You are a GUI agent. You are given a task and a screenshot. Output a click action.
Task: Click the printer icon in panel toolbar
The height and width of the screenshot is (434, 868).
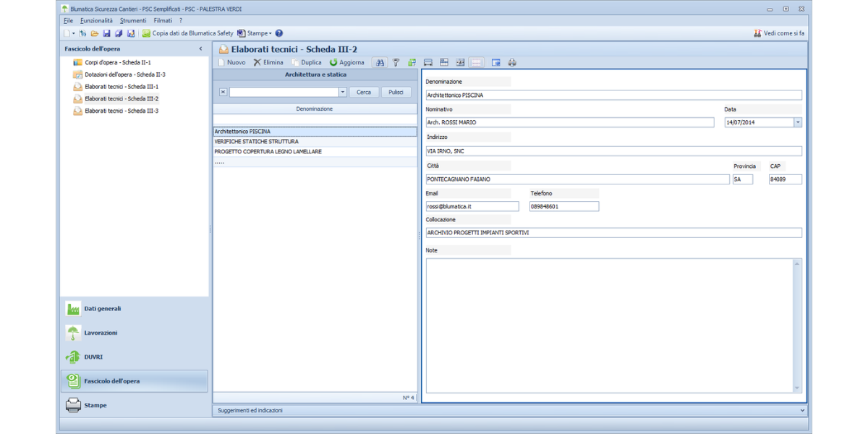(512, 63)
